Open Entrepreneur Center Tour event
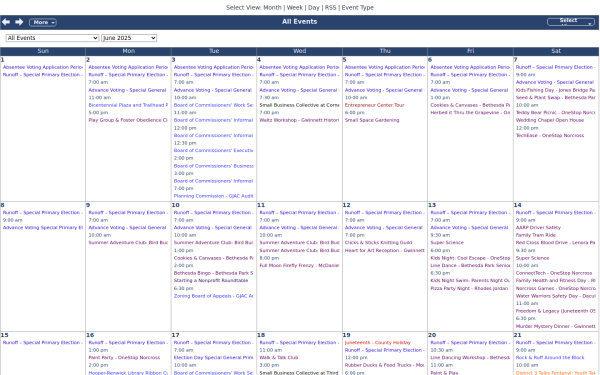The image size is (600, 375). (x=374, y=105)
